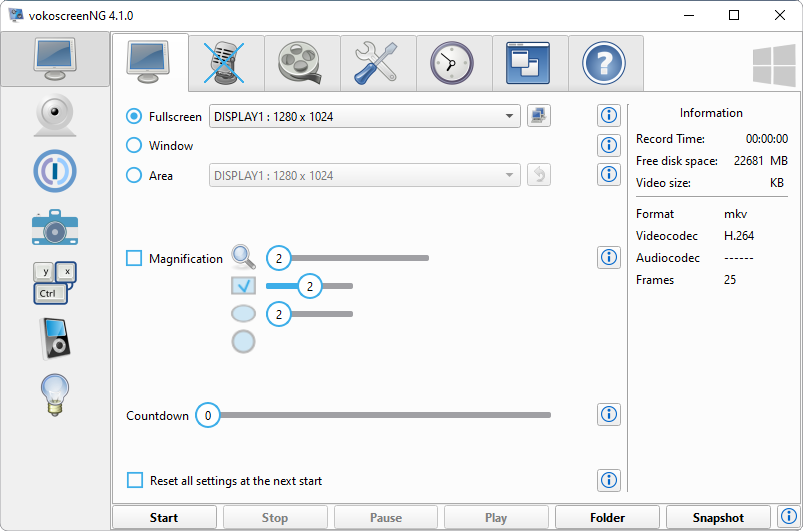Screen dimensions: 803x531
Task: Open the film reel video settings tab
Action: [x=302, y=63]
